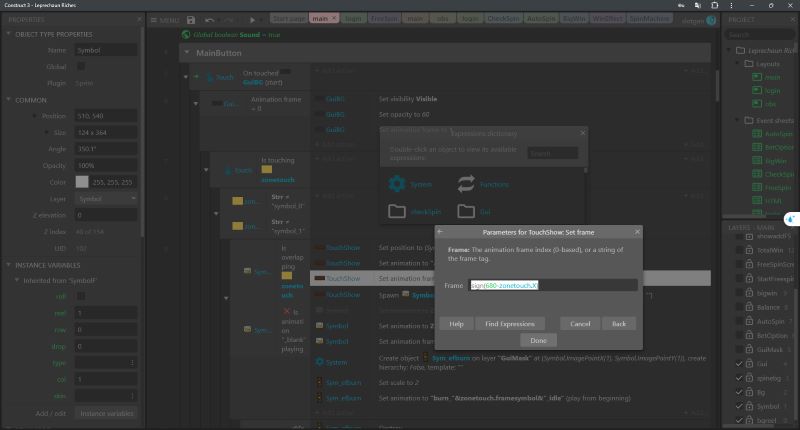Select the obs layout in Project tree

click(770, 104)
